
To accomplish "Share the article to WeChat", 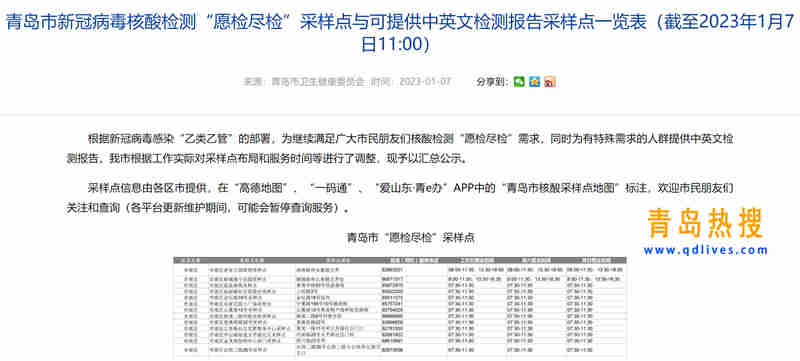I will pyautogui.click(x=519, y=82).
